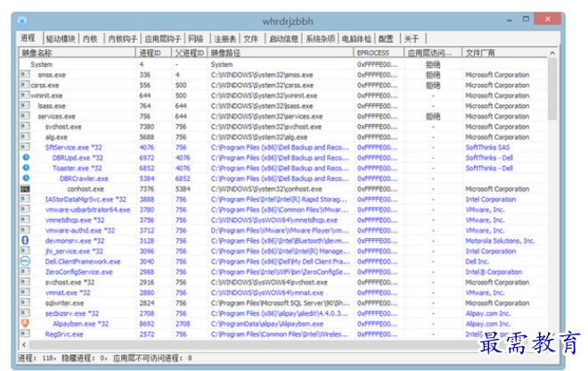The height and width of the screenshot is (371, 588).
Task: Click the icon beside csrss.exe
Action: [25, 85]
